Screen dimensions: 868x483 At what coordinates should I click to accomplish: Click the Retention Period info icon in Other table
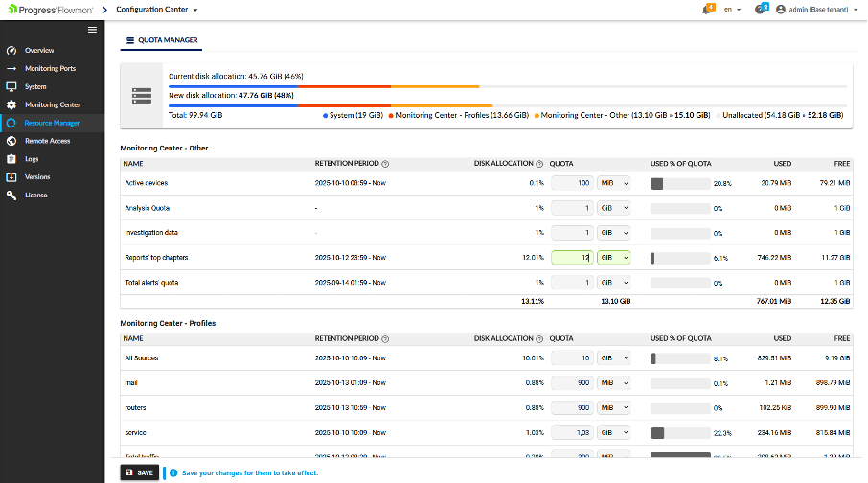pos(385,164)
